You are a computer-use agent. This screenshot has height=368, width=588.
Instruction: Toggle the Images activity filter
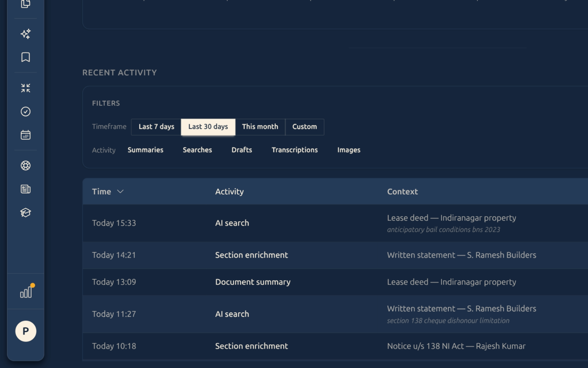point(349,150)
